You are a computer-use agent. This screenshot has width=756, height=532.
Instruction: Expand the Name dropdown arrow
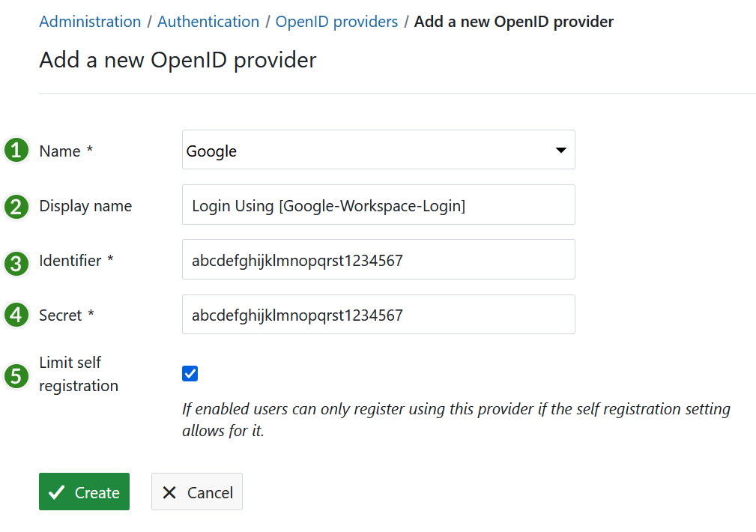tap(560, 151)
